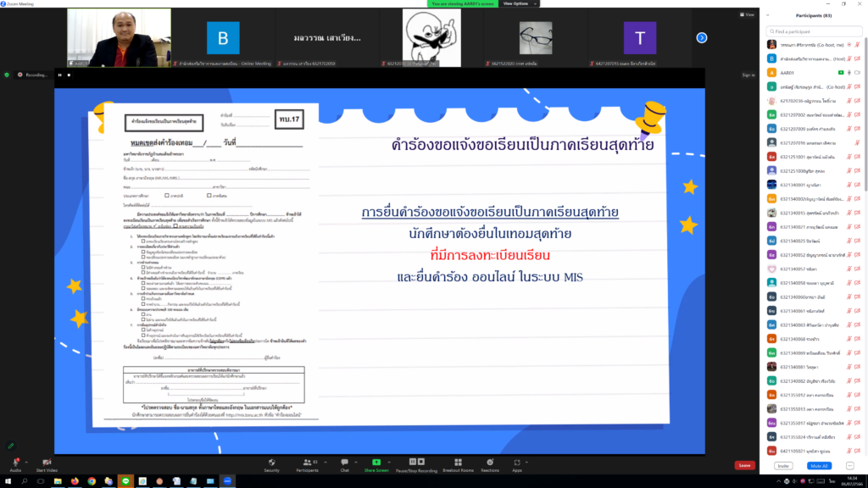
Task: Click muted mic icon for 6321207002
Action: point(849,114)
